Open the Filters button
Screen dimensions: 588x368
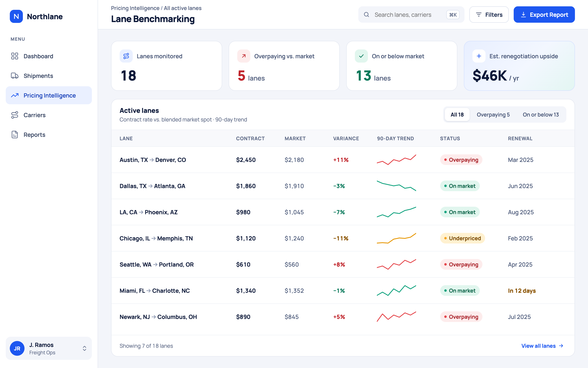tap(489, 15)
